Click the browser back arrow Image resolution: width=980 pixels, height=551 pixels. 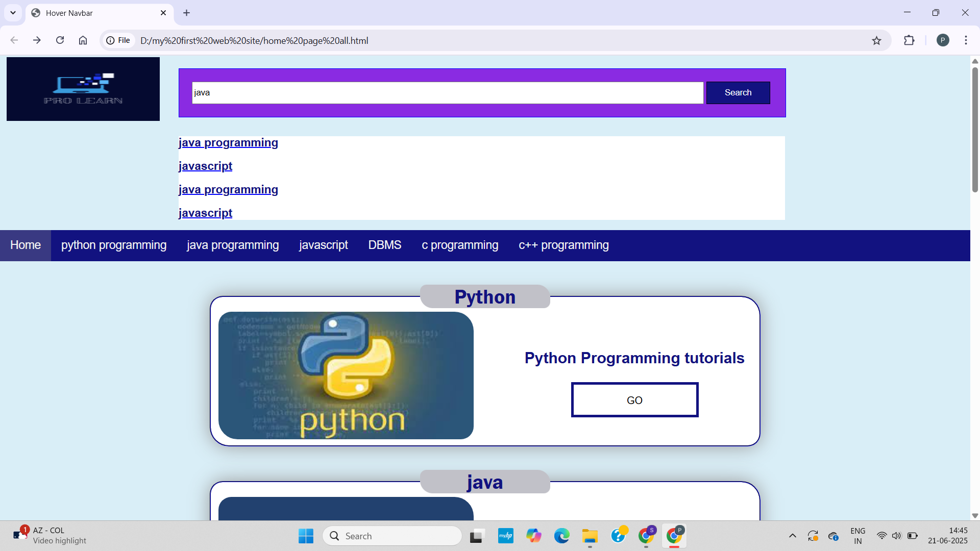point(14,40)
